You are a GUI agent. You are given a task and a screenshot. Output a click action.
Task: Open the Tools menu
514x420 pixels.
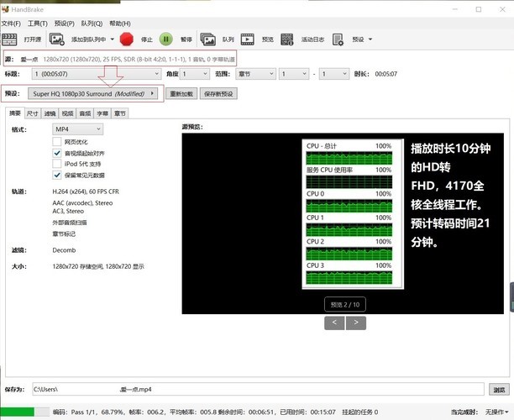[x=37, y=24]
